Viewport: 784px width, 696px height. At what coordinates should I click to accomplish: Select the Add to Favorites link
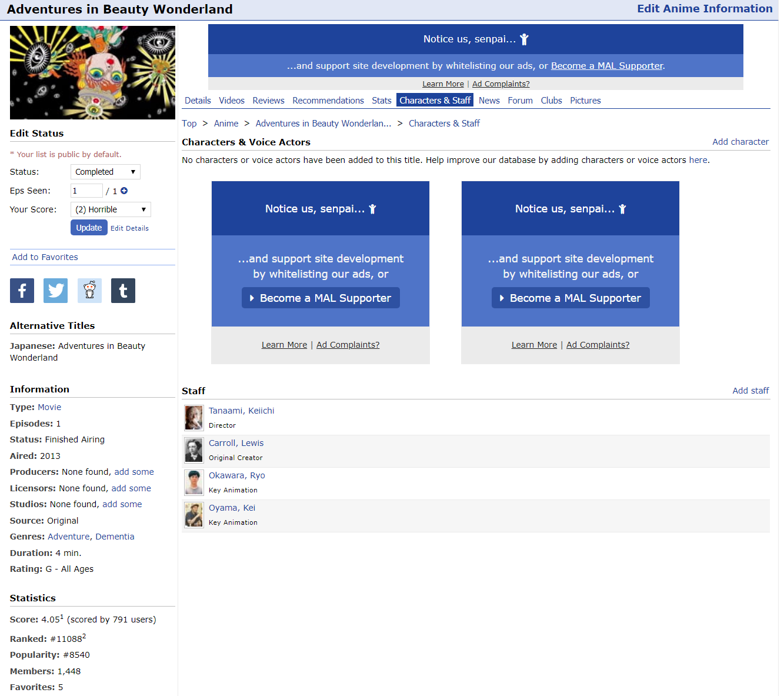click(45, 257)
